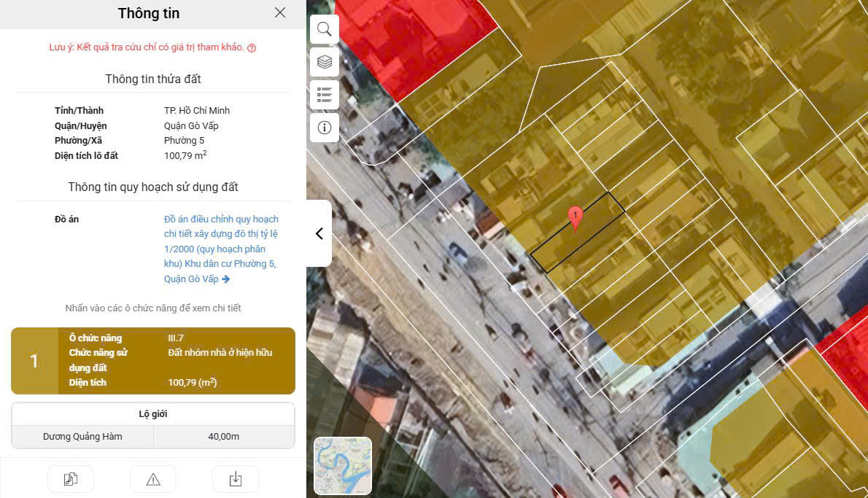Click the map info button
The width and height of the screenshot is (868, 498).
click(x=324, y=128)
